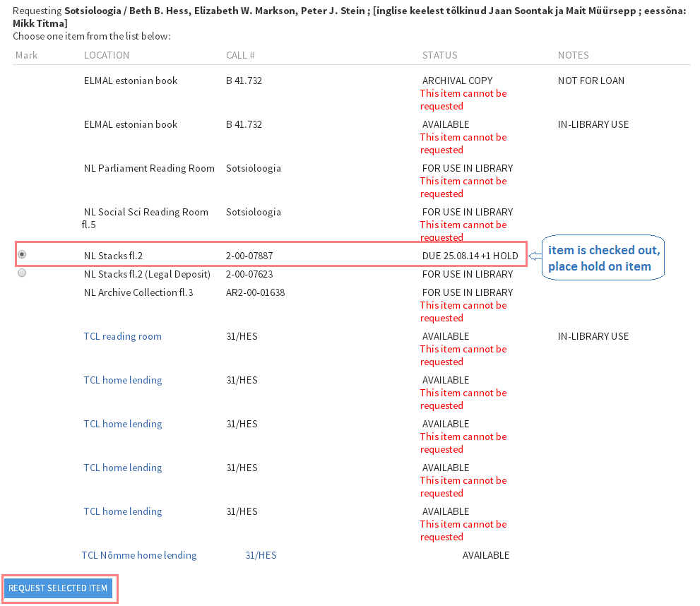
Task: Open the TCL Nõmme home lending link
Action: 139,556
